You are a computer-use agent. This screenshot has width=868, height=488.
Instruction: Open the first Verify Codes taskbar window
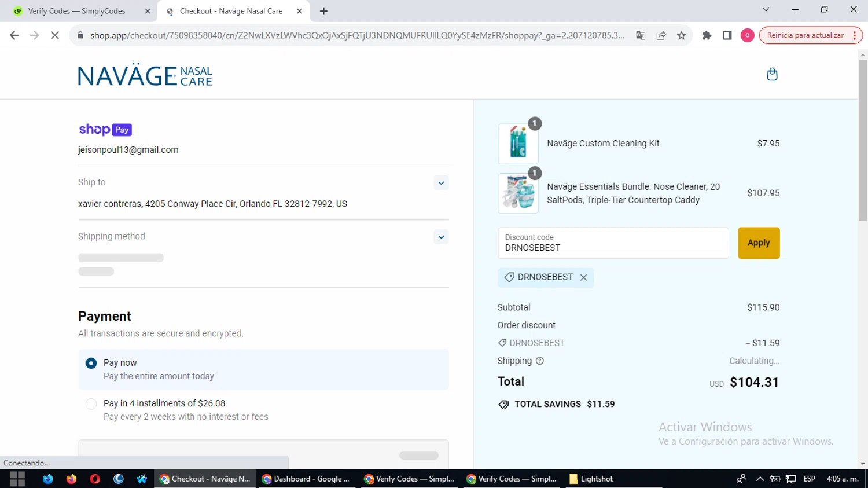[x=410, y=479]
